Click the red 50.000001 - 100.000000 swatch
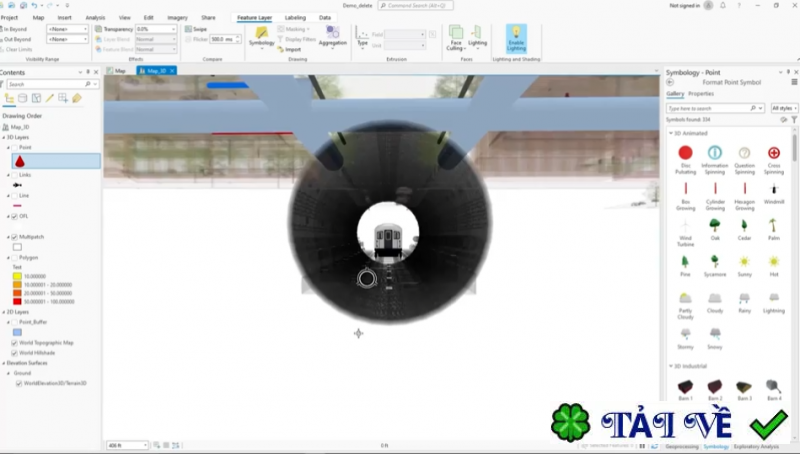 [x=17, y=302]
